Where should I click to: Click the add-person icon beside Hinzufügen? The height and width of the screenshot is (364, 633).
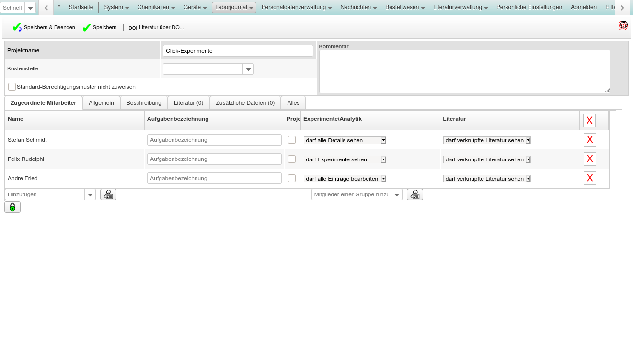tap(108, 194)
